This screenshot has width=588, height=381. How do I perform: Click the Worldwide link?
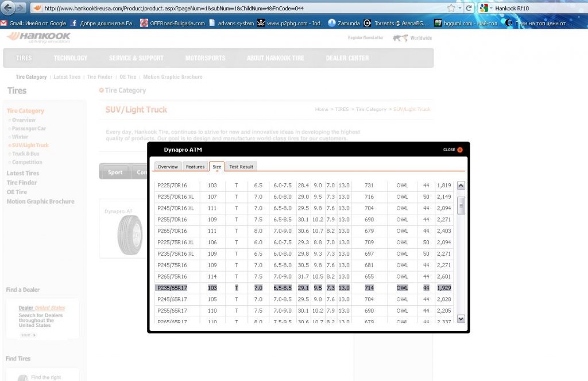[x=412, y=38]
